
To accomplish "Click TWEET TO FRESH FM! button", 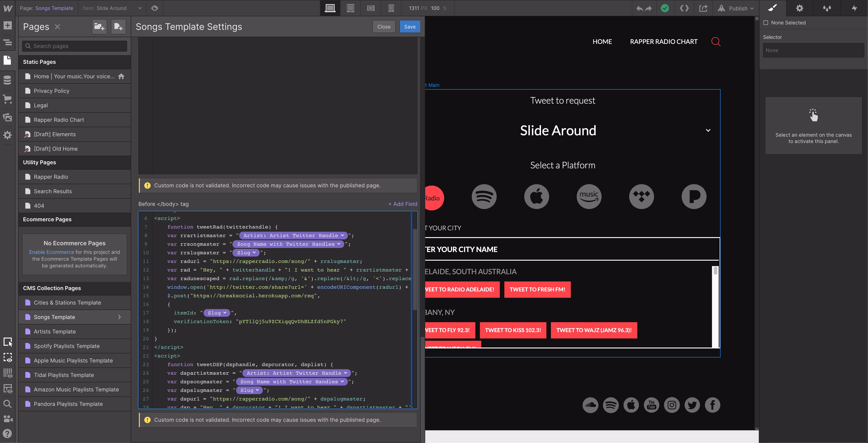I will coord(537,290).
